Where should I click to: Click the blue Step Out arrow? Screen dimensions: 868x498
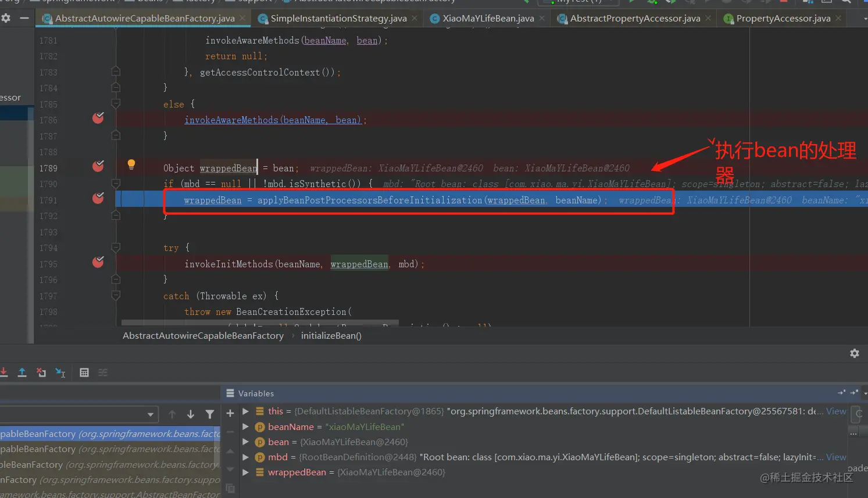pyautogui.click(x=22, y=372)
